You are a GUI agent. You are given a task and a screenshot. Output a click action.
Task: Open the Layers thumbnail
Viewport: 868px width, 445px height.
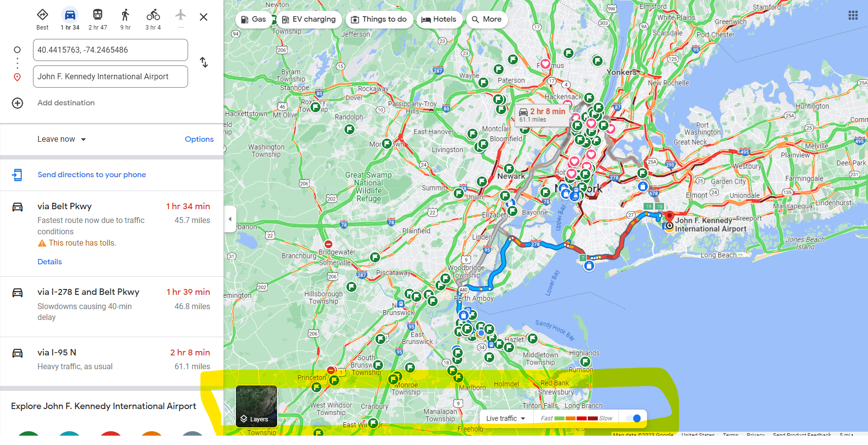[x=257, y=406]
